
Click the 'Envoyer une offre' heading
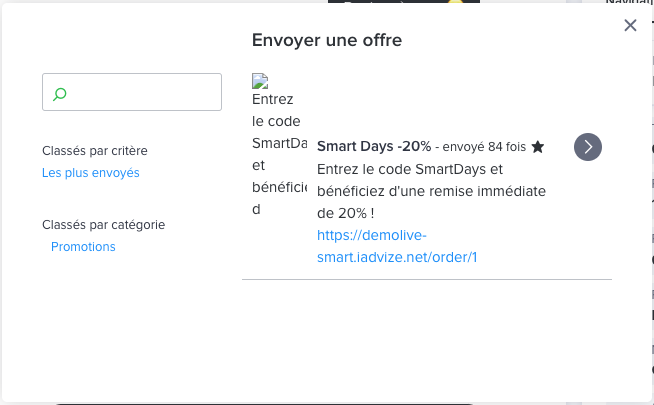[327, 41]
